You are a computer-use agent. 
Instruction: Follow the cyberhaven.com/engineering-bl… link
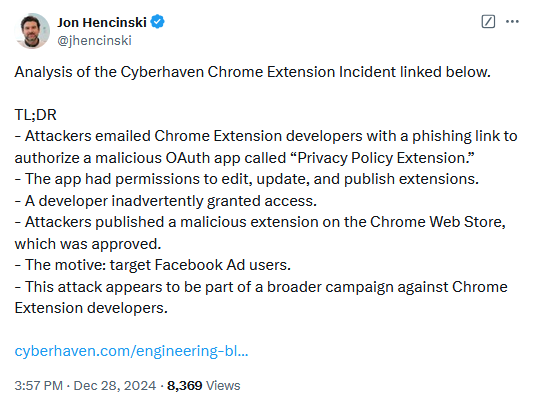[x=131, y=351]
